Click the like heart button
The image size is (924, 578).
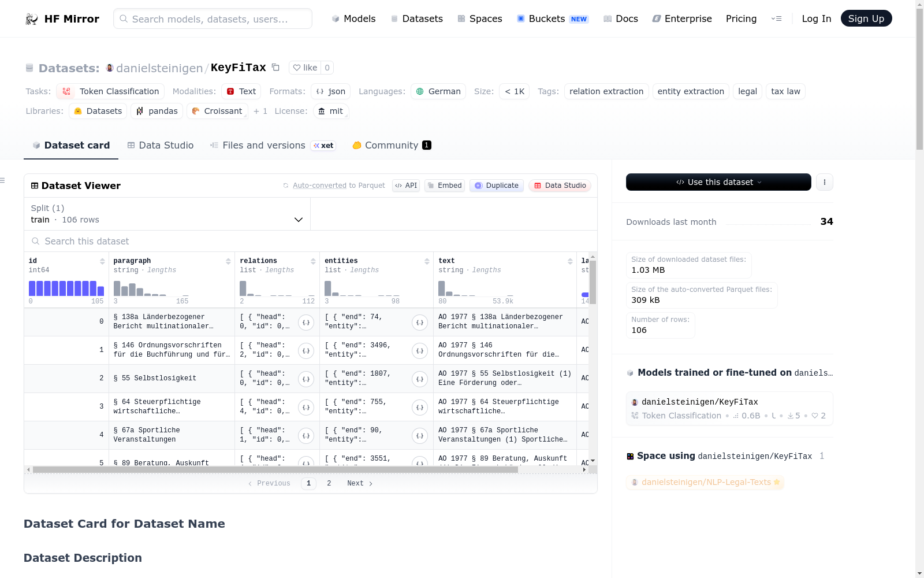[x=305, y=68]
